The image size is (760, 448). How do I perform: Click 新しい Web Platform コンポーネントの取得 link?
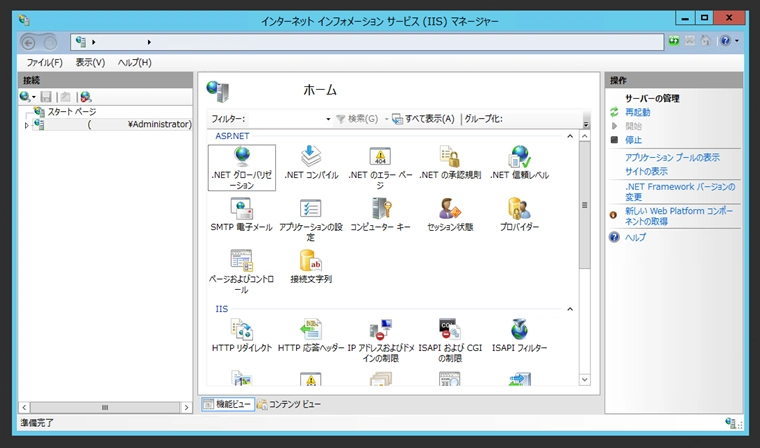coord(679,216)
